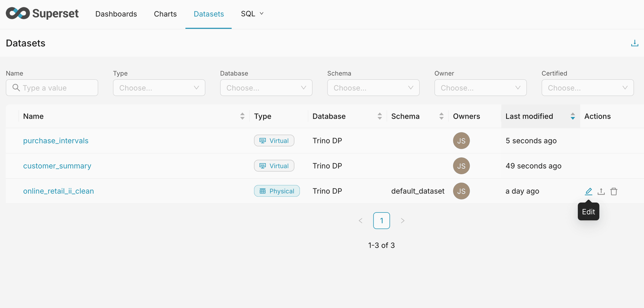644x308 pixels.
Task: Click the Physical badge on online_retail_ii_clean
Action: (x=277, y=191)
